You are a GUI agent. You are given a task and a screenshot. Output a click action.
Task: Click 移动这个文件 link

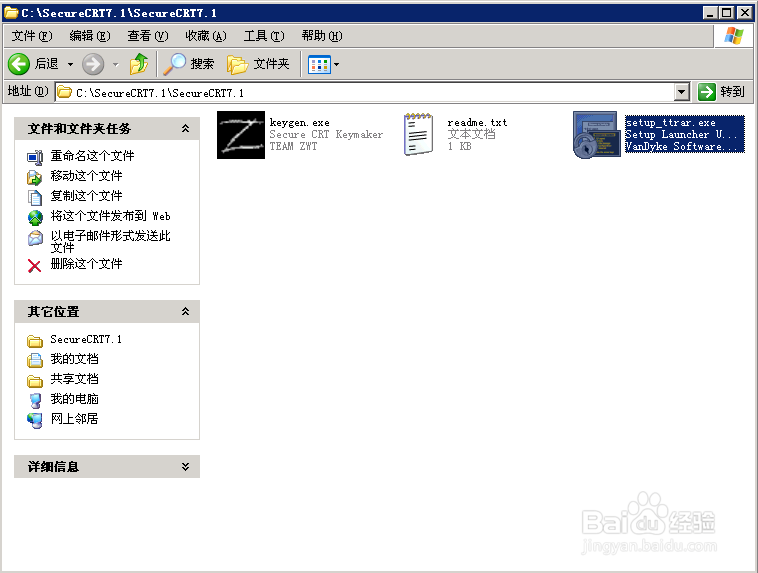pyautogui.click(x=87, y=176)
